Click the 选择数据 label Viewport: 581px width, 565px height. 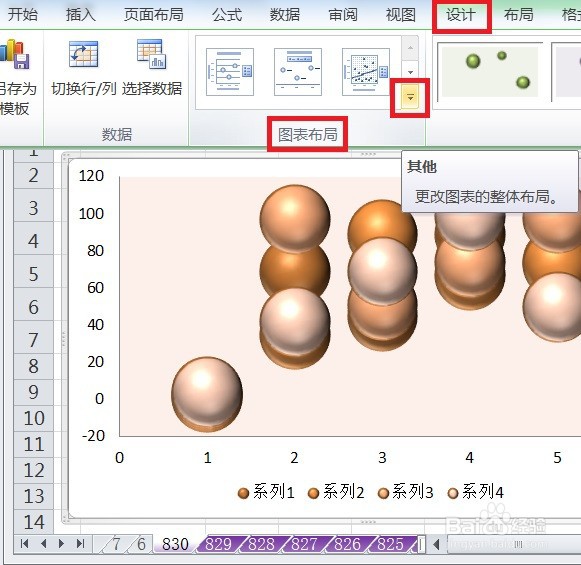click(x=152, y=89)
